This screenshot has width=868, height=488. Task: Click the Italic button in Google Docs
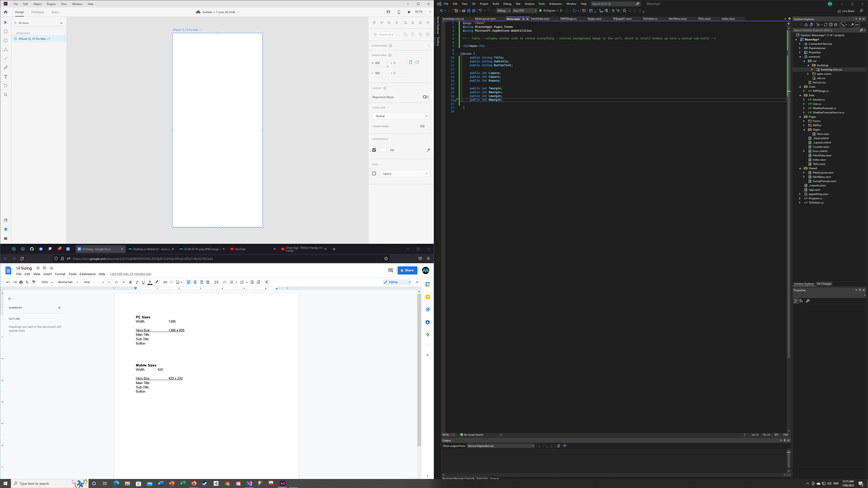tap(137, 282)
